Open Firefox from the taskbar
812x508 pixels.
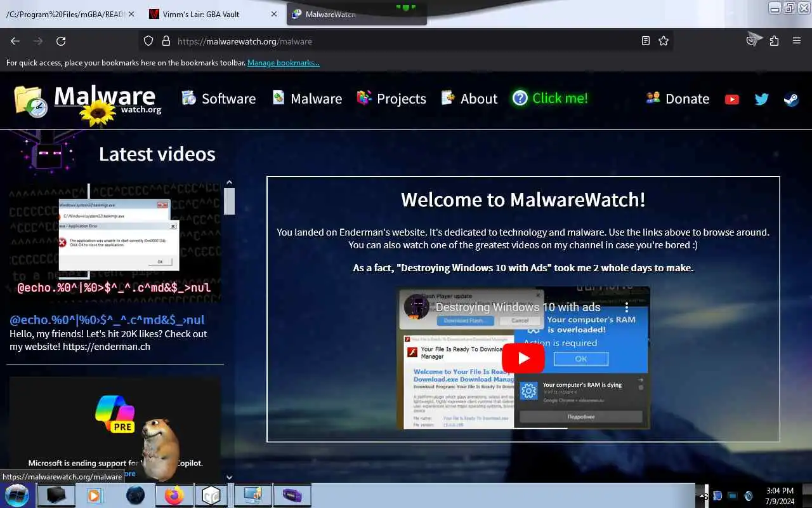click(174, 495)
